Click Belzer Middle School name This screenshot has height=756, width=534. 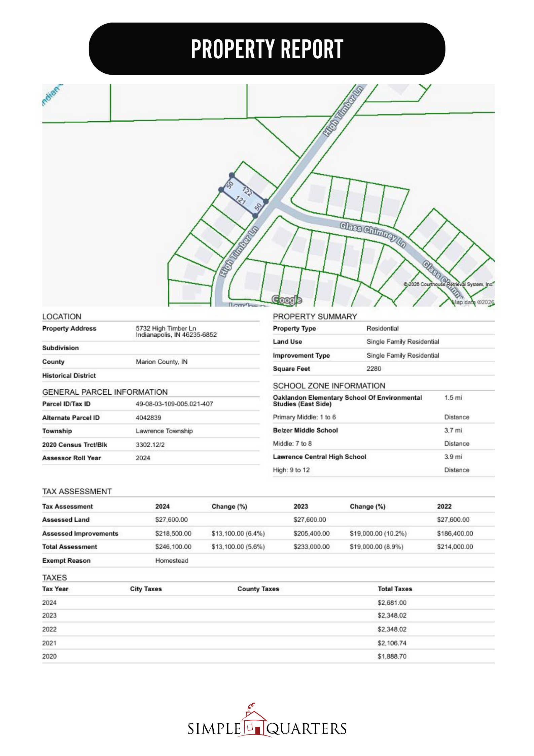pos(305,430)
